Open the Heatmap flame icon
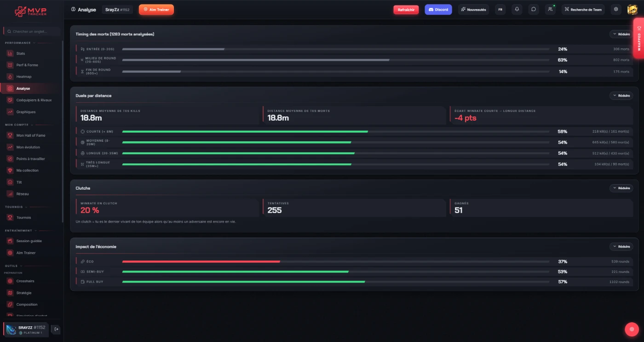The width and height of the screenshot is (644, 342). (10, 76)
